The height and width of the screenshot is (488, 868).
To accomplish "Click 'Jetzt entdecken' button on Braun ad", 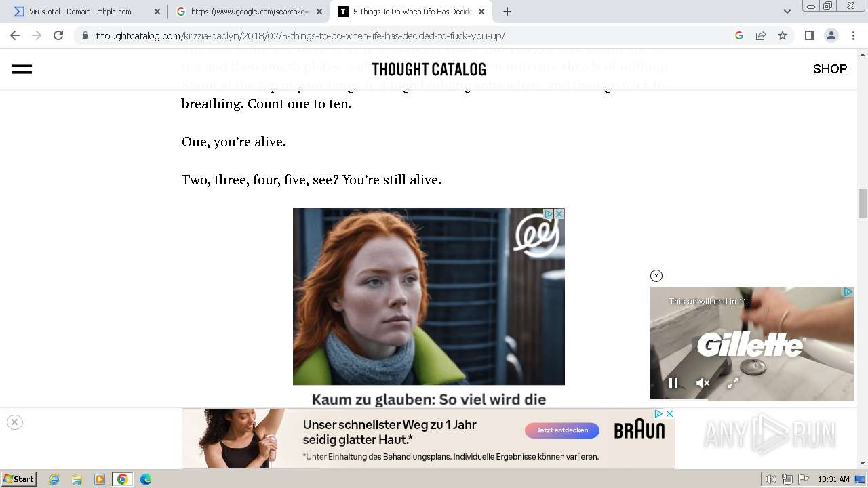I will tap(562, 430).
